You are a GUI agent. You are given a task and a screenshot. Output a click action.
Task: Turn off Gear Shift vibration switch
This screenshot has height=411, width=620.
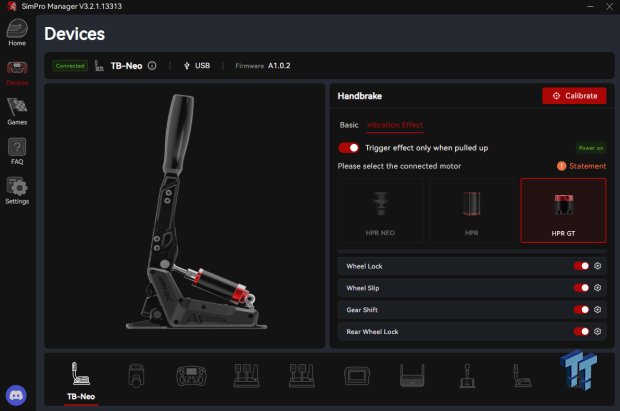pyautogui.click(x=581, y=309)
